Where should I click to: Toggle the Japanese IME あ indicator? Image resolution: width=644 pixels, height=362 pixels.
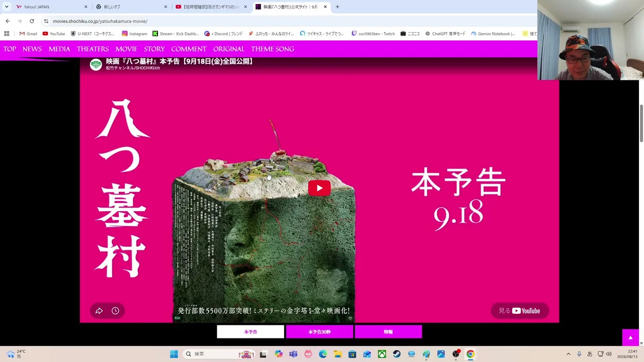590,354
